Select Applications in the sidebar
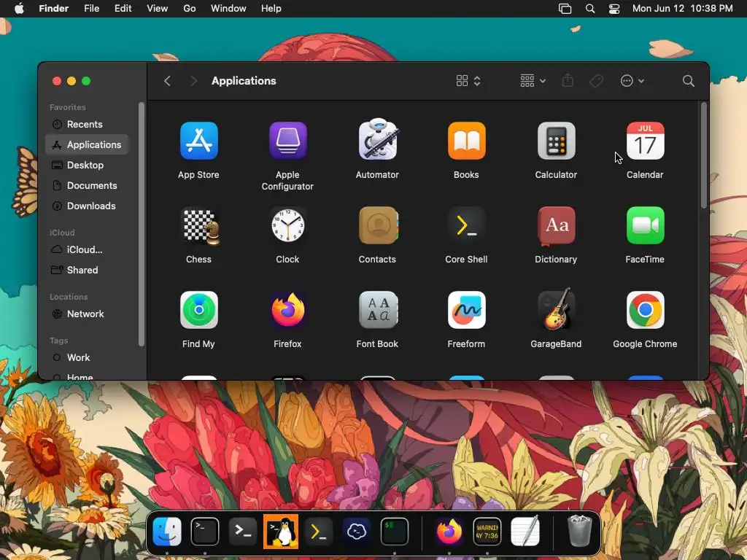 [88, 145]
